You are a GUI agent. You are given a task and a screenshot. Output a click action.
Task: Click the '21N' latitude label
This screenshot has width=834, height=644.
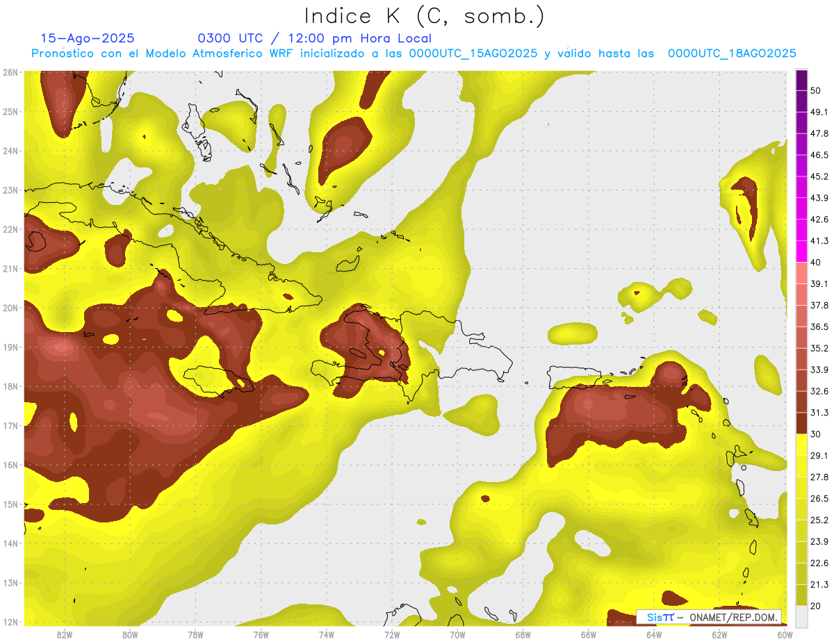coord(10,268)
